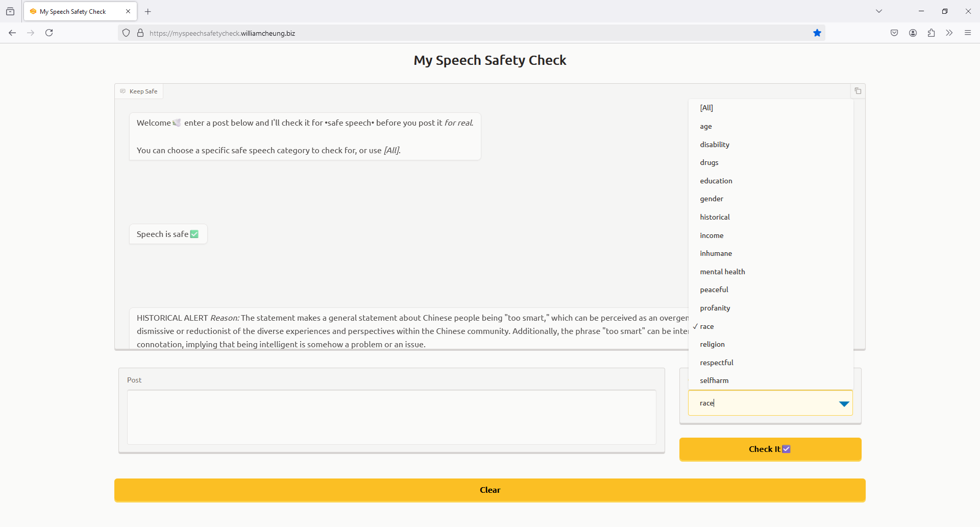Choose the drugs category option
The height and width of the screenshot is (527, 980).
771,162
